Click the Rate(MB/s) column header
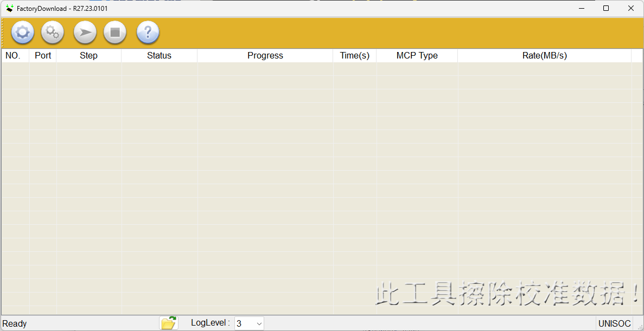Screen dimensions: 644x331 (x=544, y=55)
